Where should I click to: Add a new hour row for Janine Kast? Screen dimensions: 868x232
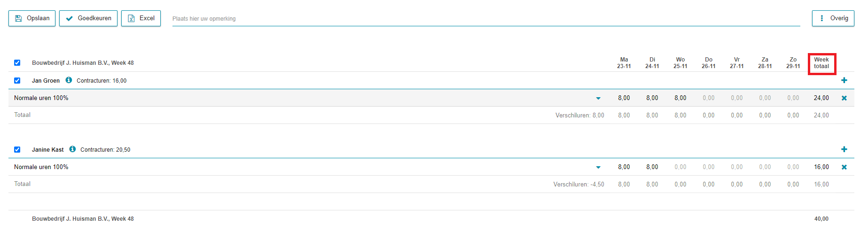tap(844, 149)
